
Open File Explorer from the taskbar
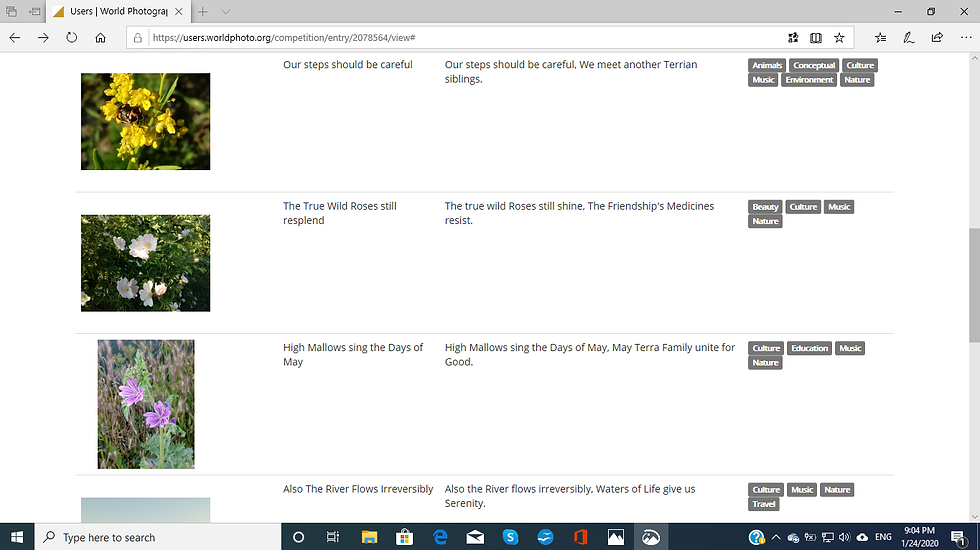coord(369,537)
